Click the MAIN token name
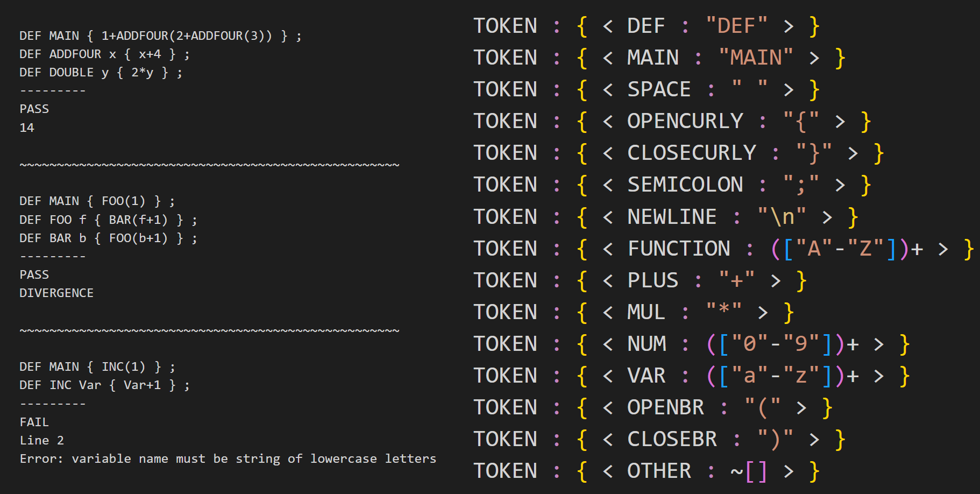 click(x=653, y=58)
